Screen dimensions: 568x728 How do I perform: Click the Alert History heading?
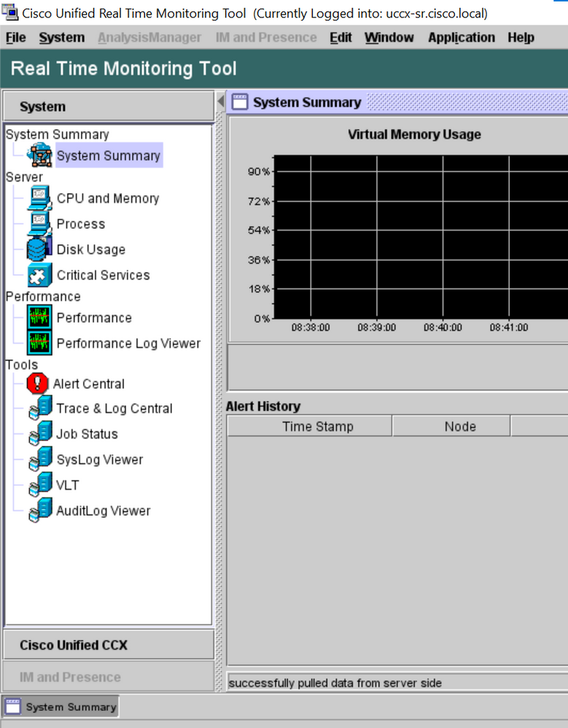pyautogui.click(x=263, y=406)
